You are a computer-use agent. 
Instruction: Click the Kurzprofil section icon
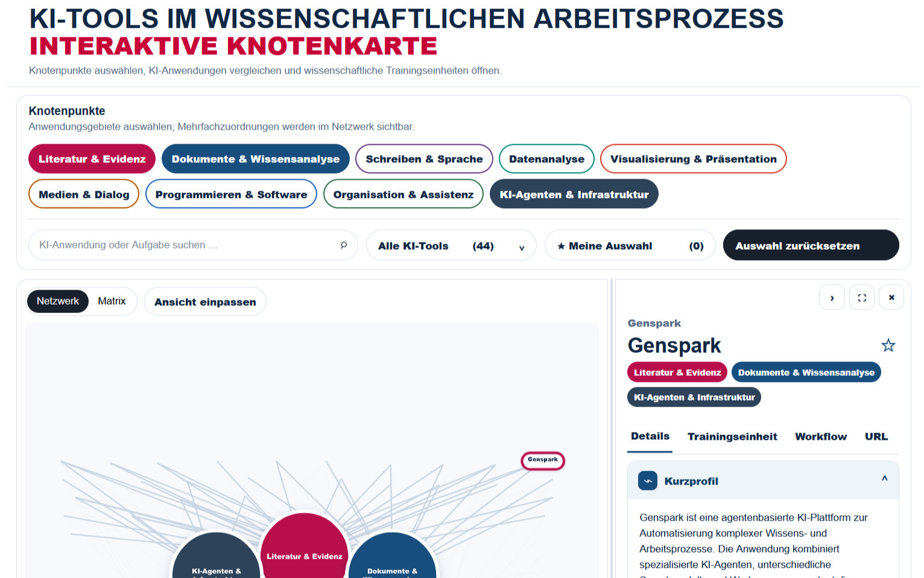pyautogui.click(x=648, y=481)
